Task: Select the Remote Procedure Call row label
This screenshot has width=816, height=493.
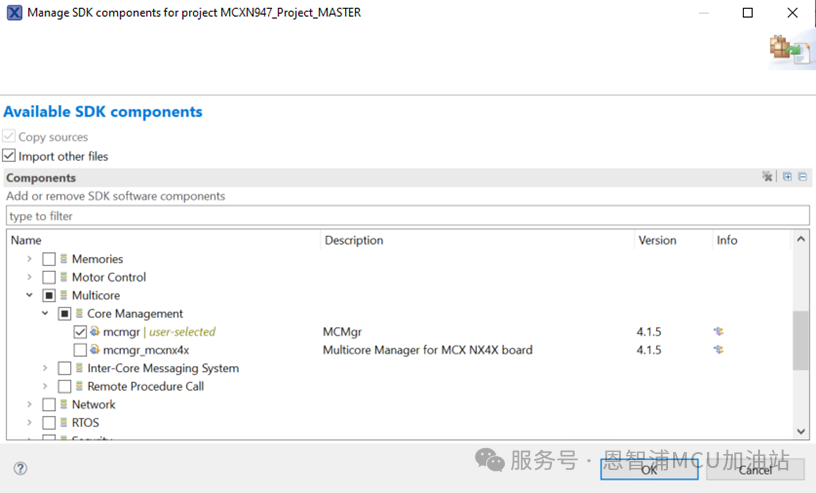Action: 145,386
